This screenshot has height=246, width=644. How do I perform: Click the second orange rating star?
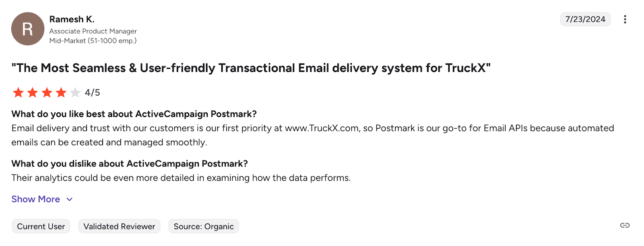coord(33,93)
